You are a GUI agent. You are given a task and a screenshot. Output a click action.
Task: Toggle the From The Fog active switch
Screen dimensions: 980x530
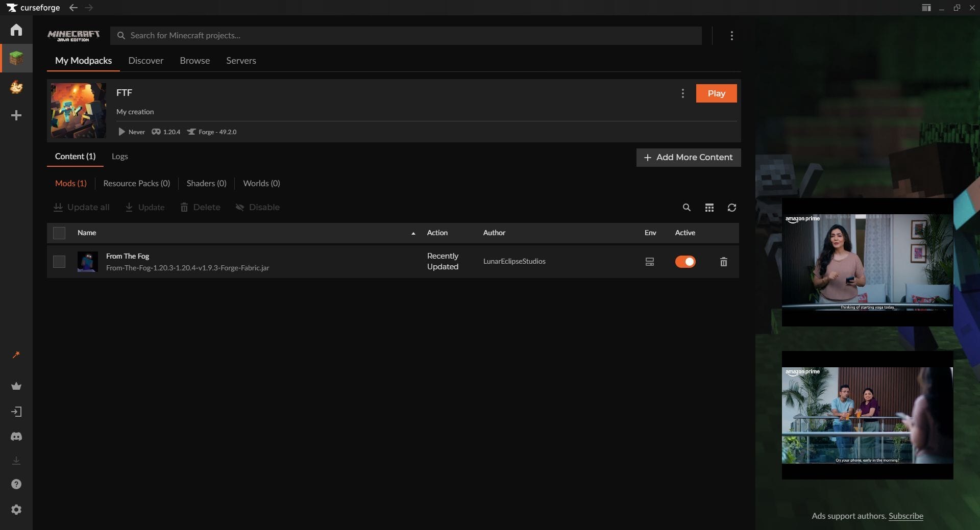[685, 262]
